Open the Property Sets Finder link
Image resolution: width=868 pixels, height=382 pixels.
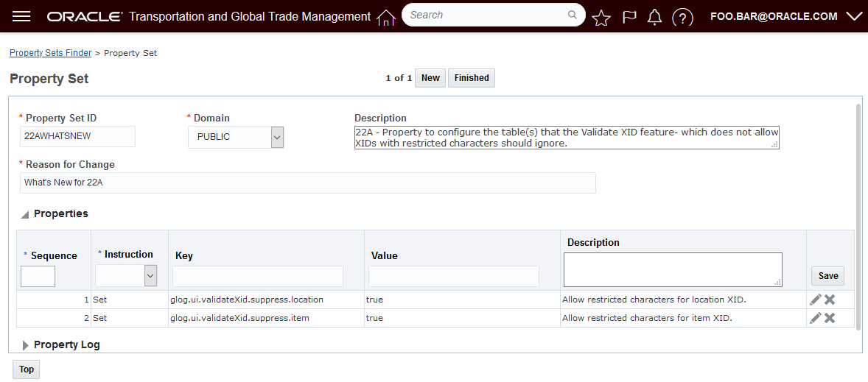(x=50, y=53)
